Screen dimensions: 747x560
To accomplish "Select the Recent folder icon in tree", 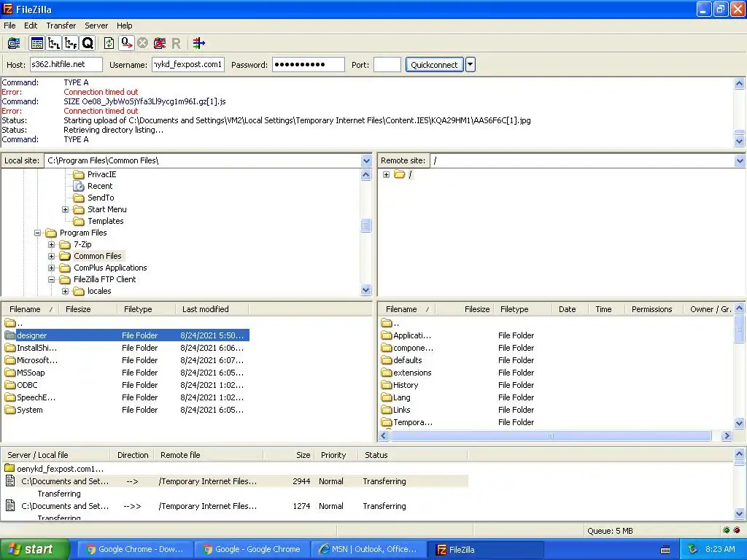I will 79,186.
